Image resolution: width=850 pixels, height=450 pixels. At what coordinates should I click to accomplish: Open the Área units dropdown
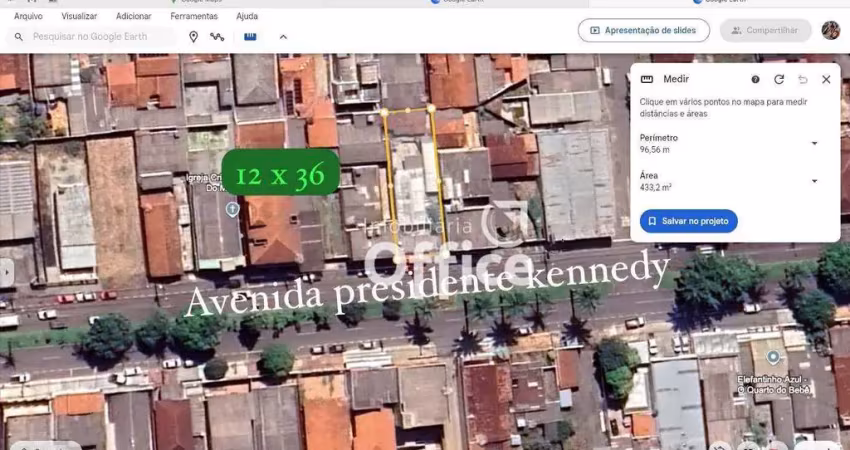[814, 181]
